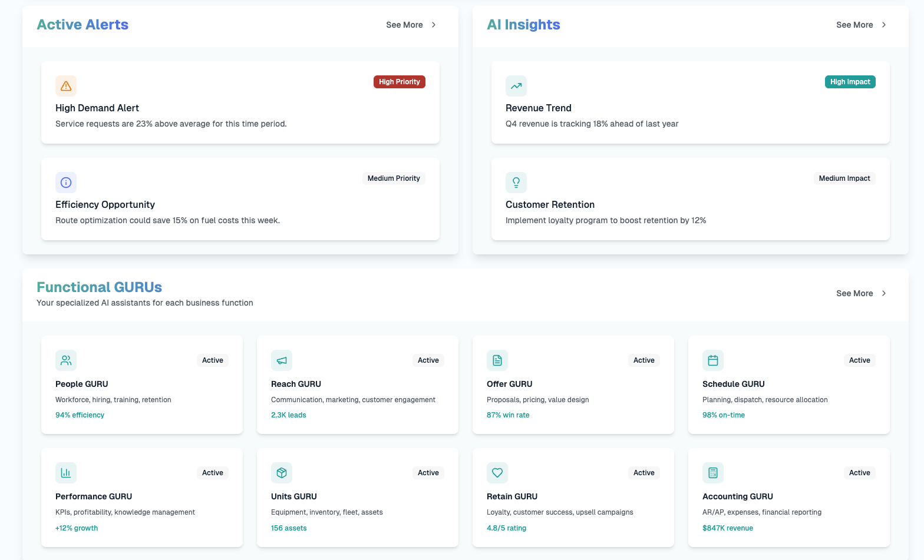This screenshot has width=924, height=560.
Task: Click the Active badge on Retain GURU
Action: click(x=644, y=473)
